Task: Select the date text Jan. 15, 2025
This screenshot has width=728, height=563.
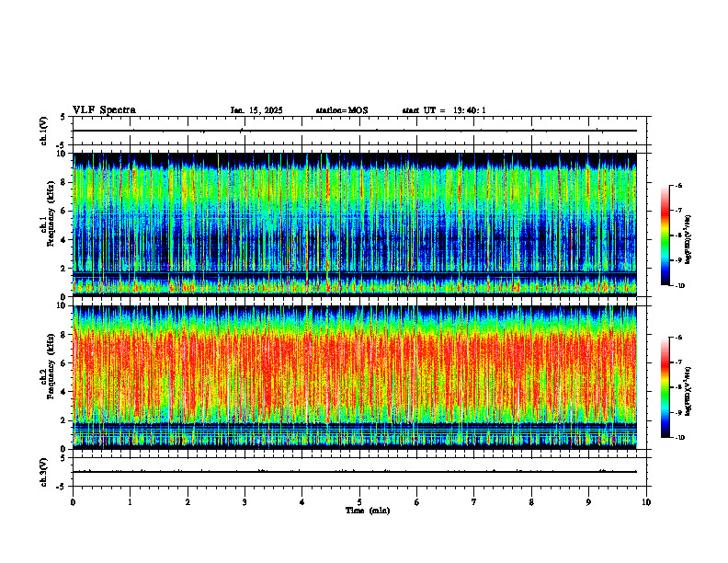Action: pos(256,110)
